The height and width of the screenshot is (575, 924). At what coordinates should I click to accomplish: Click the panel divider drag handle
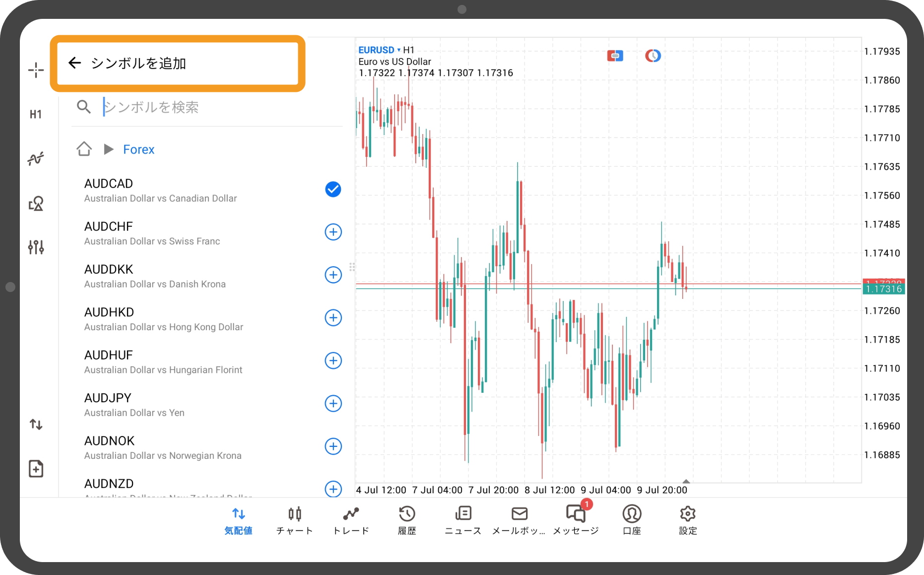pyautogui.click(x=352, y=267)
